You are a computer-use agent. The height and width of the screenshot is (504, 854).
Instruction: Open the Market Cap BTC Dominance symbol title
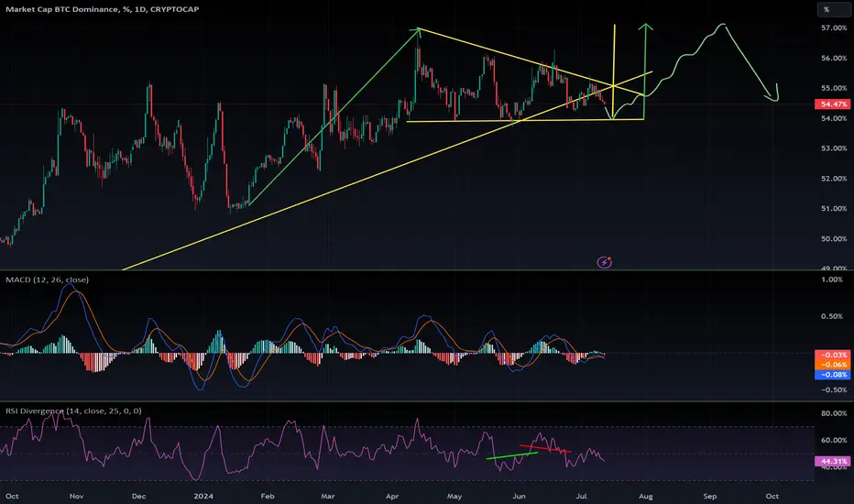click(x=102, y=9)
